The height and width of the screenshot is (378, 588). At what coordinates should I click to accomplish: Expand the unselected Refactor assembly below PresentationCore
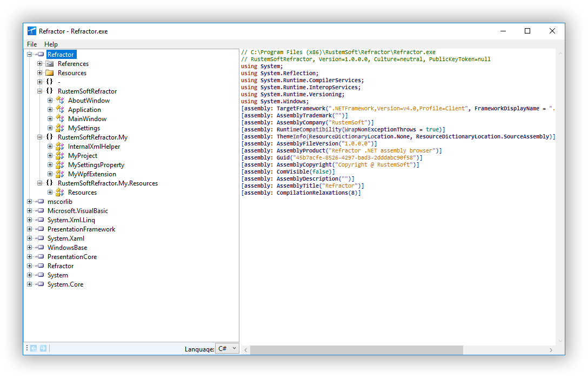click(x=30, y=266)
